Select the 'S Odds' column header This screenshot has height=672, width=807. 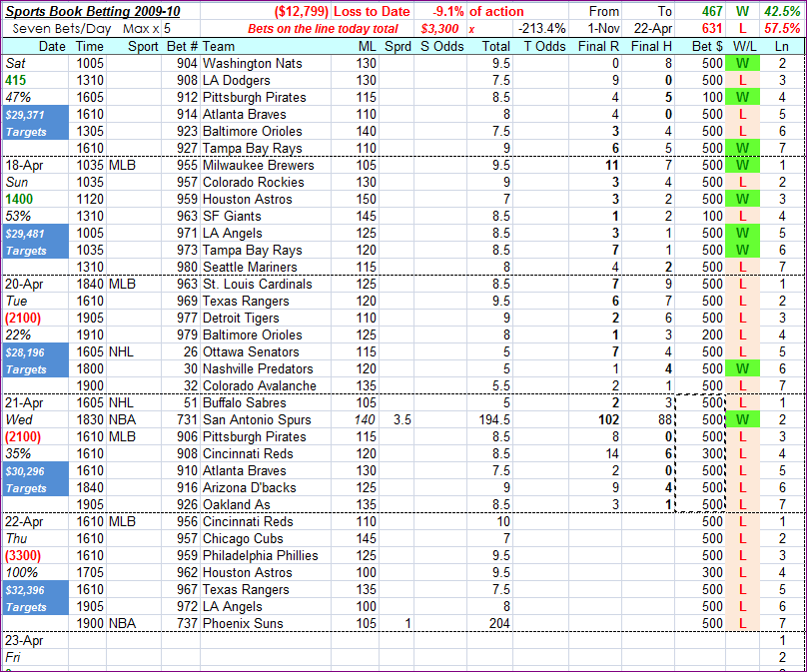[x=441, y=46]
